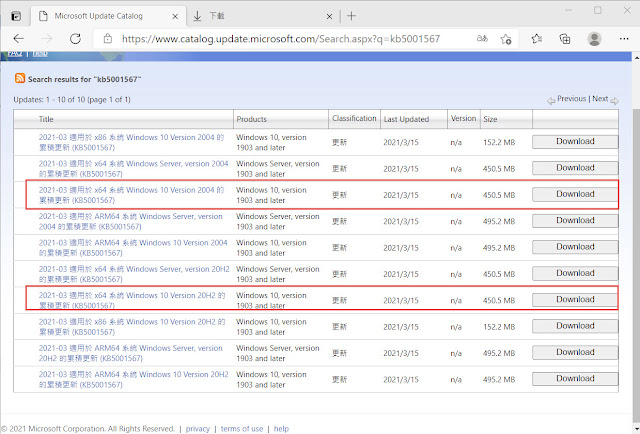Download x86 Windows 10 Version 2004 update
This screenshot has width=640, height=434.
tap(575, 142)
